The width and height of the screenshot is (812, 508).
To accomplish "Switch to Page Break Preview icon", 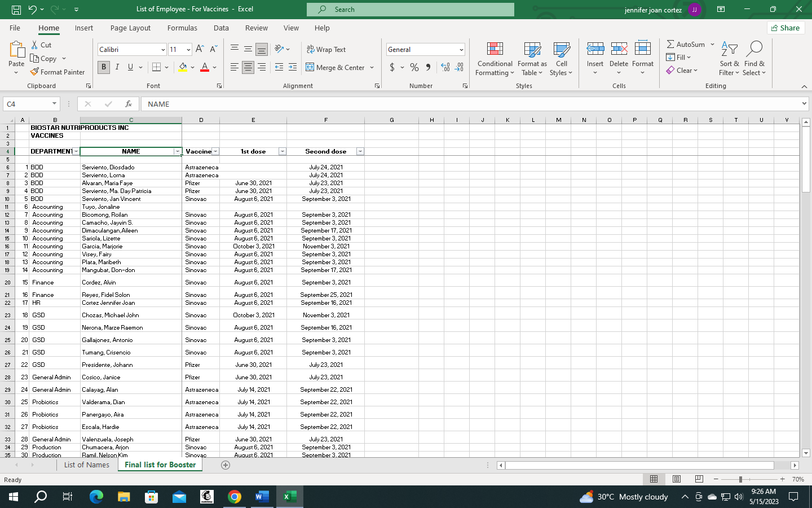I will click(699, 479).
